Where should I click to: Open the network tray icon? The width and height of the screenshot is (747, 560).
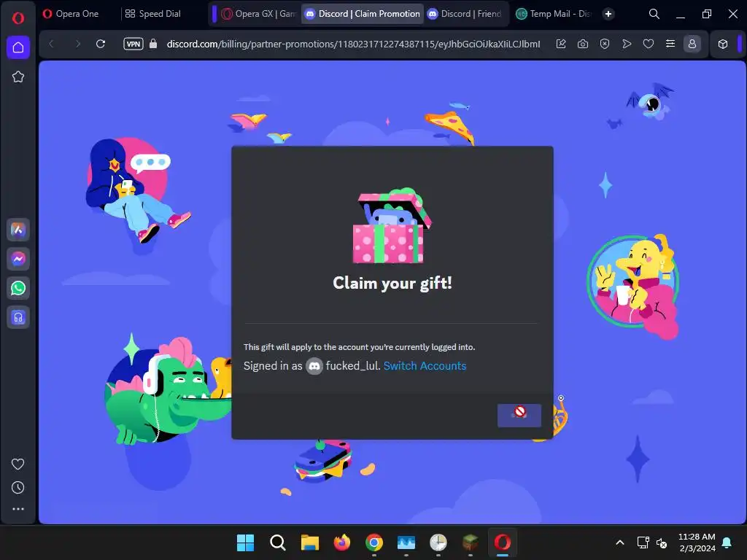pyautogui.click(x=643, y=542)
